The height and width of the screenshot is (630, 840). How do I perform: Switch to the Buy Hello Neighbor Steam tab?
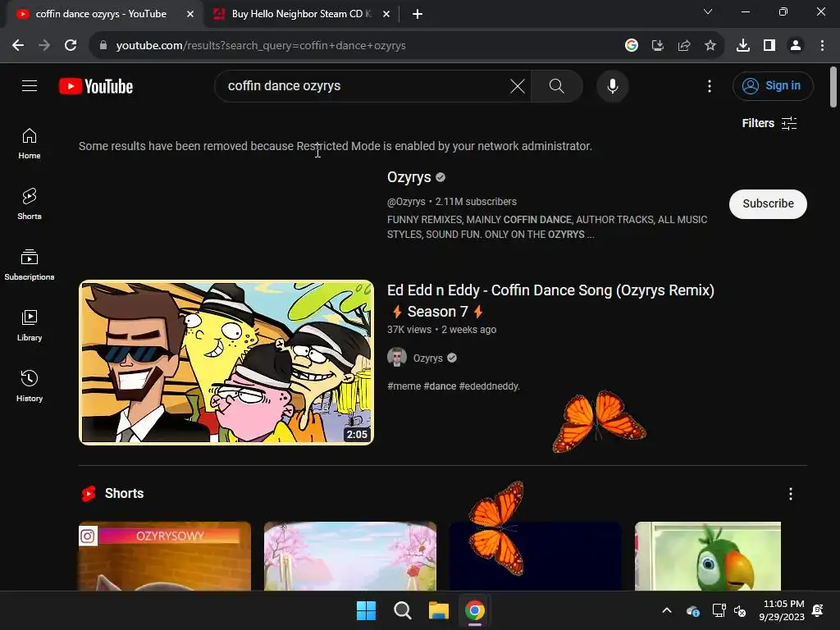coord(301,14)
